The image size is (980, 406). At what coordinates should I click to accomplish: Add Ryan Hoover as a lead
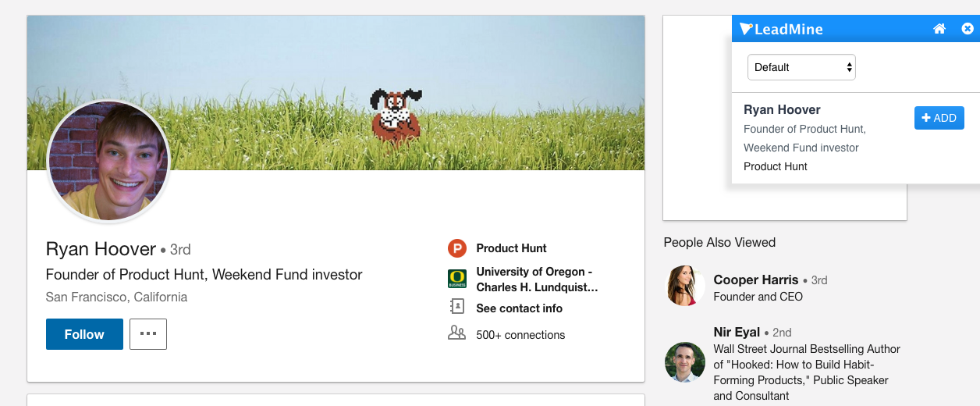click(x=939, y=118)
